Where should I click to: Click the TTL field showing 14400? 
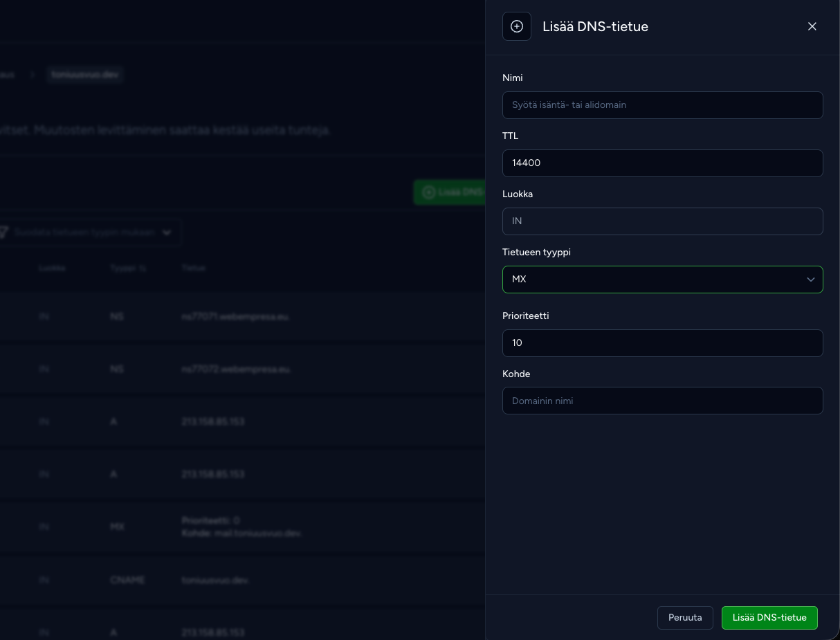click(x=662, y=163)
